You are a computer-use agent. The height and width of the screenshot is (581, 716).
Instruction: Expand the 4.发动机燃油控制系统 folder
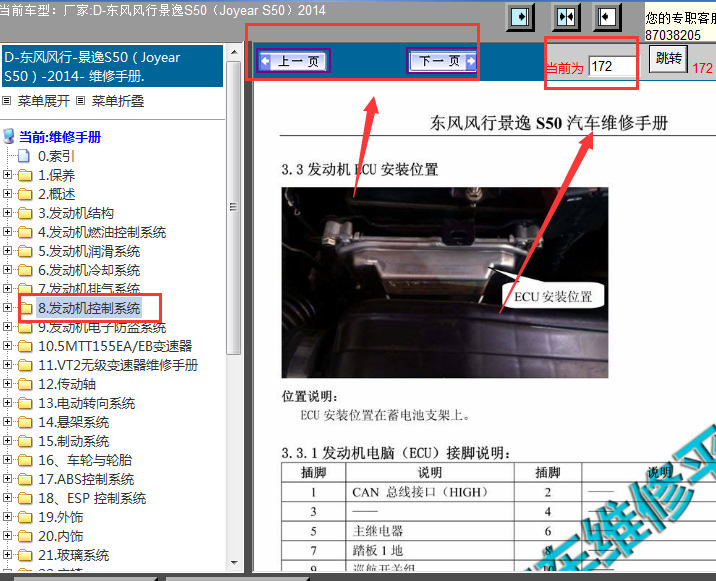[7, 232]
